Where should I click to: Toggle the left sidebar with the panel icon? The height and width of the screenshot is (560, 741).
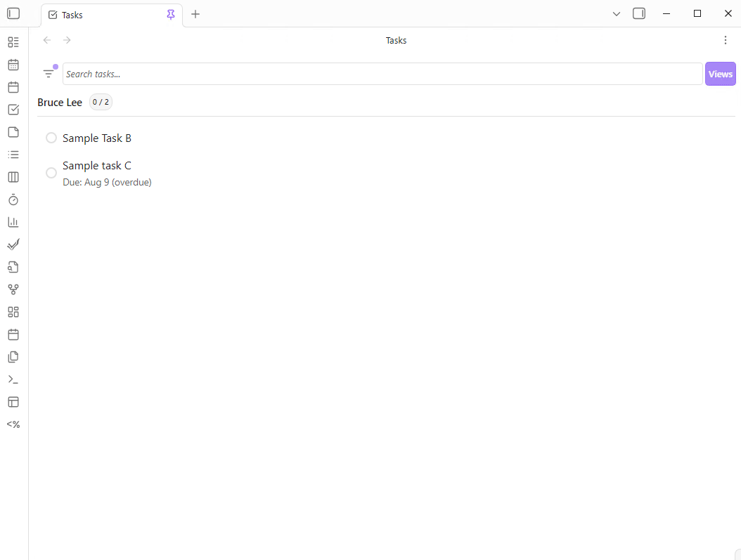coord(13,13)
